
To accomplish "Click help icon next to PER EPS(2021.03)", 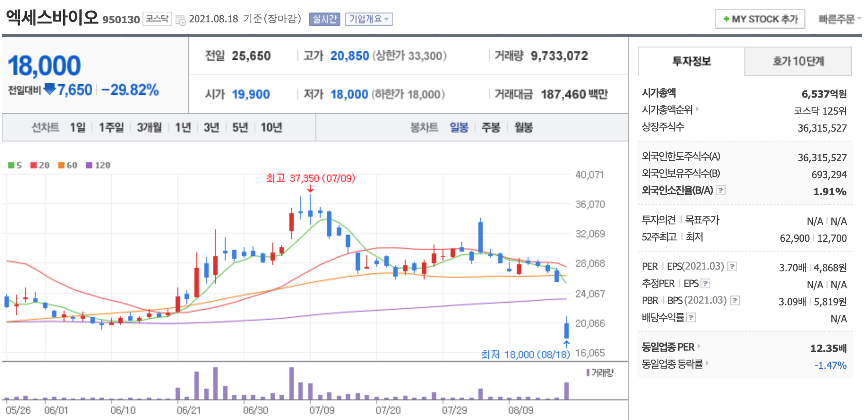I will [732, 266].
